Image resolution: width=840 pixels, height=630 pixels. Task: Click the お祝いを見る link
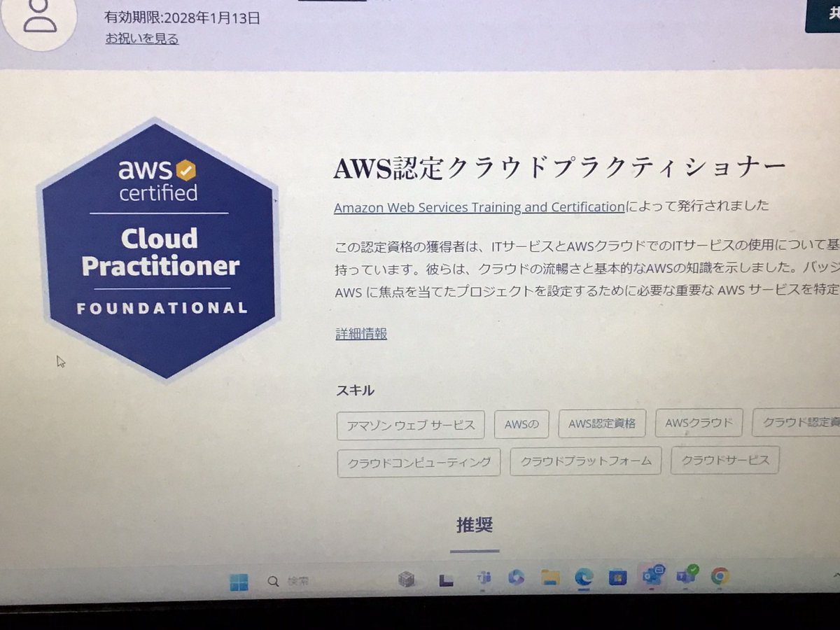pyautogui.click(x=142, y=39)
